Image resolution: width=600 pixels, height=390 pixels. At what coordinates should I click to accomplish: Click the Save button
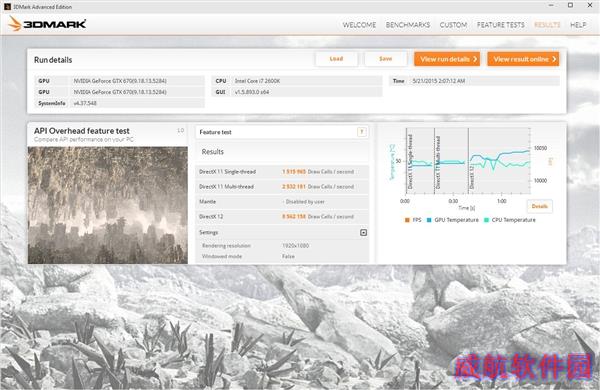(x=385, y=59)
